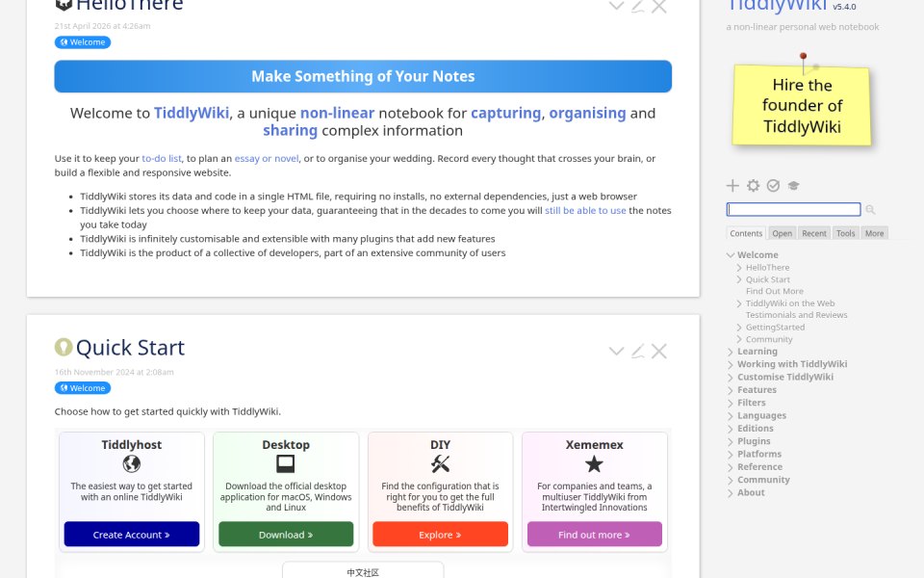Click the Hire the founder sticky note

click(x=802, y=106)
